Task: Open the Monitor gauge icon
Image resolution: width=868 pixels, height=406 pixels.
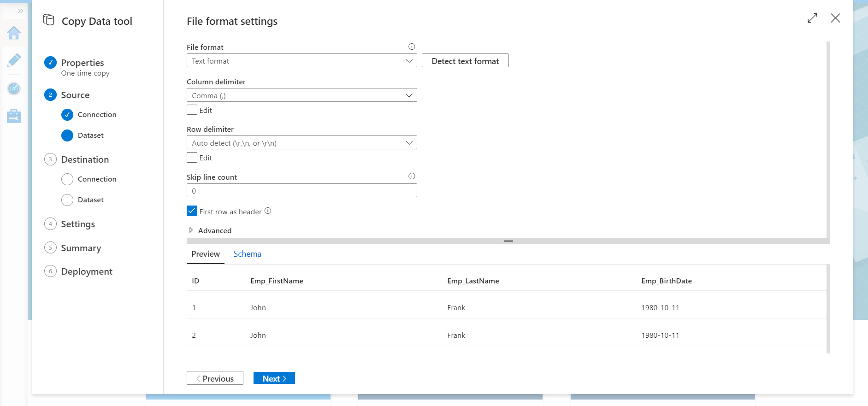Action: pos(14,88)
